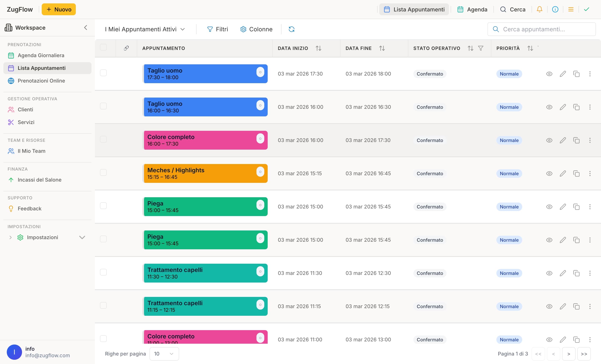The image size is (601, 364).
Task: View Trattamento capelli 11:30 with eye icon
Action: pos(549,273)
